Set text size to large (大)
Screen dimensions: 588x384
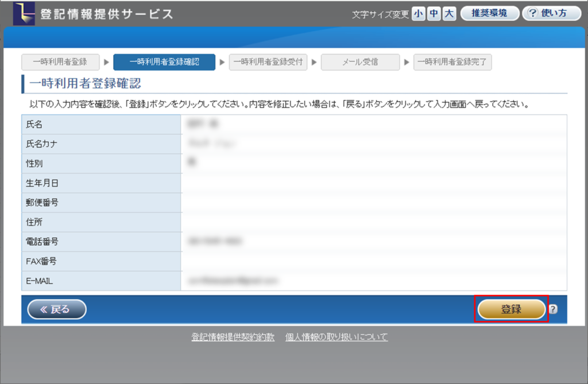[x=449, y=14]
